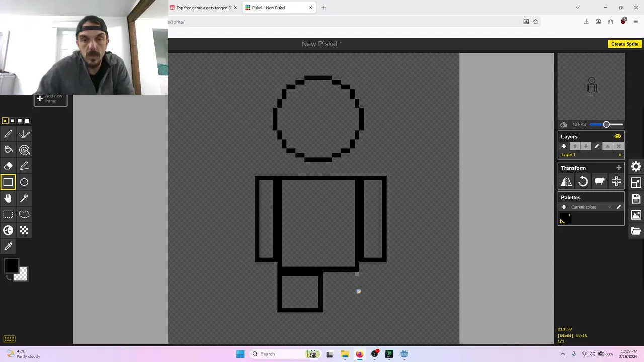Image resolution: width=644 pixels, height=362 pixels.
Task: Select the Move hand tool
Action: [8, 198]
